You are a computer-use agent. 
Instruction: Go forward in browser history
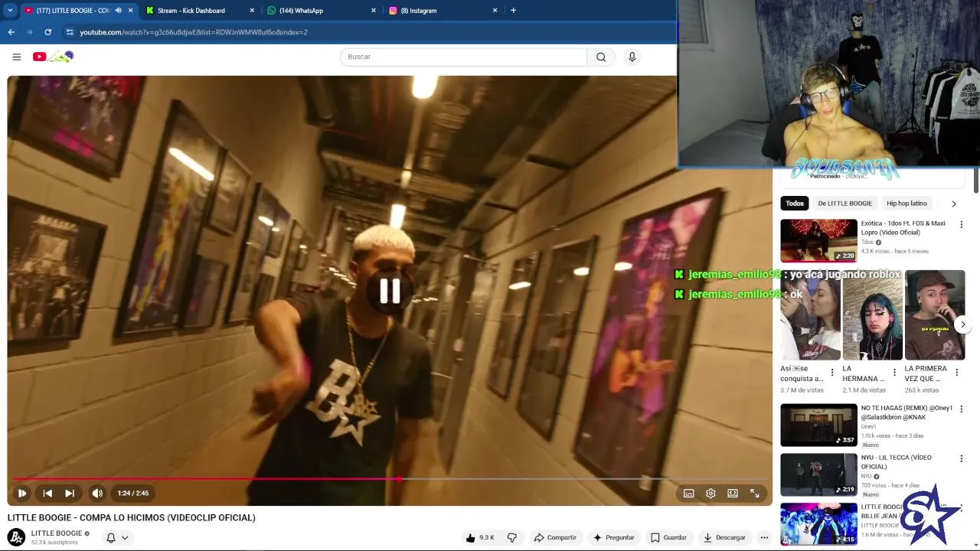coord(29,32)
